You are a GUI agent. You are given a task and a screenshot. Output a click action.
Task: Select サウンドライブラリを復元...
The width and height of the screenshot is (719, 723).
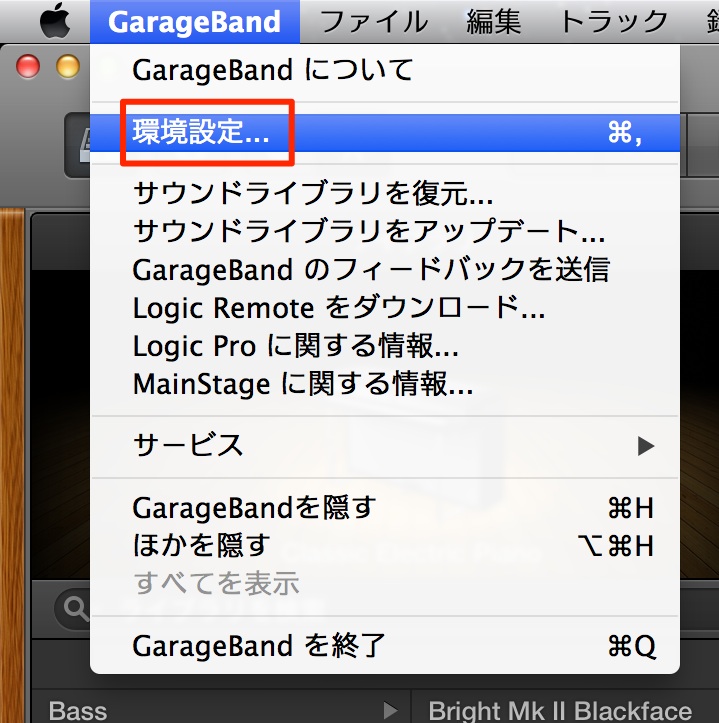[385, 194]
